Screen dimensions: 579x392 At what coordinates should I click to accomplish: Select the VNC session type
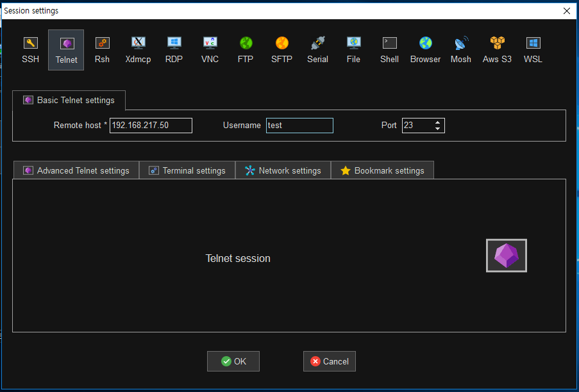pos(210,50)
